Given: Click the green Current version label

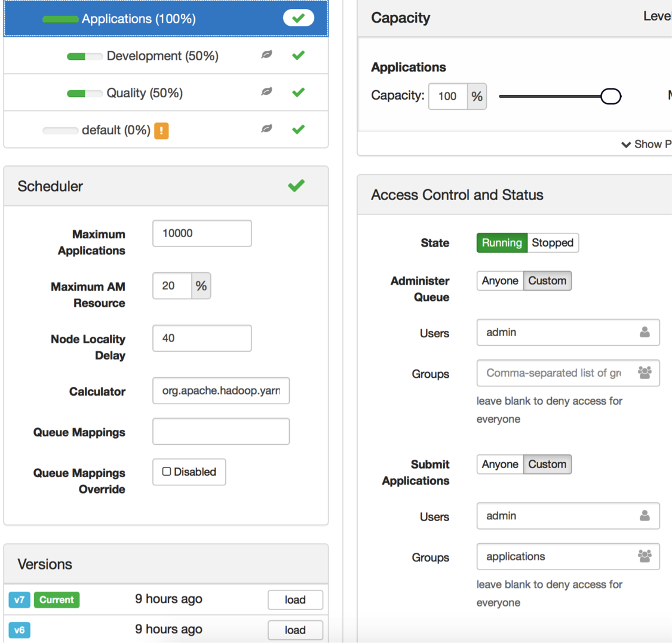Looking at the screenshot, I should (57, 600).
